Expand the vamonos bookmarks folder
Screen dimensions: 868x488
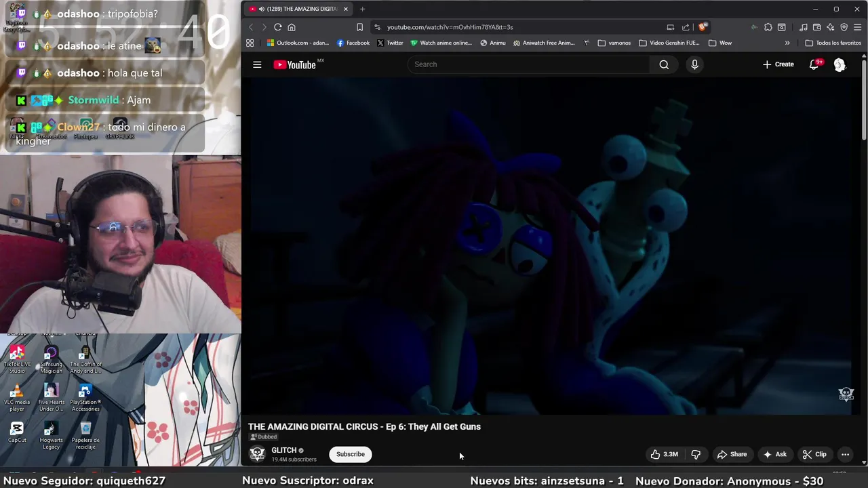pyautogui.click(x=614, y=43)
